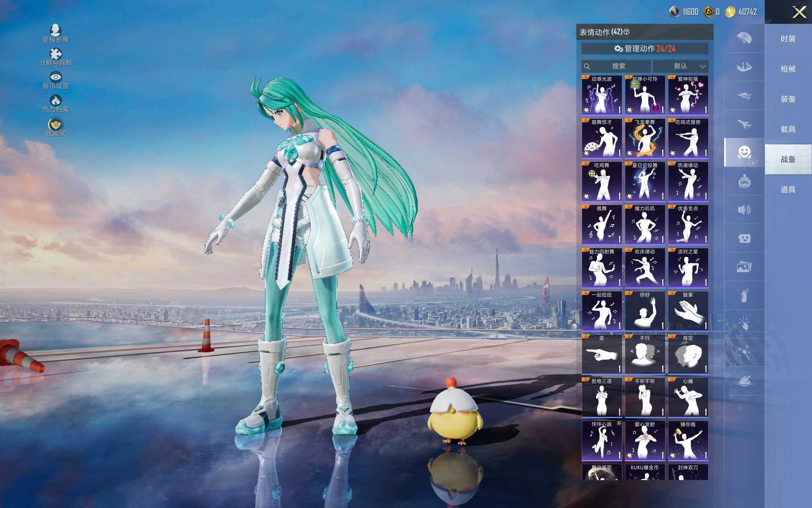812x508 pixels.
Task: Close the wardrobe screen with X
Action: pyautogui.click(x=799, y=12)
